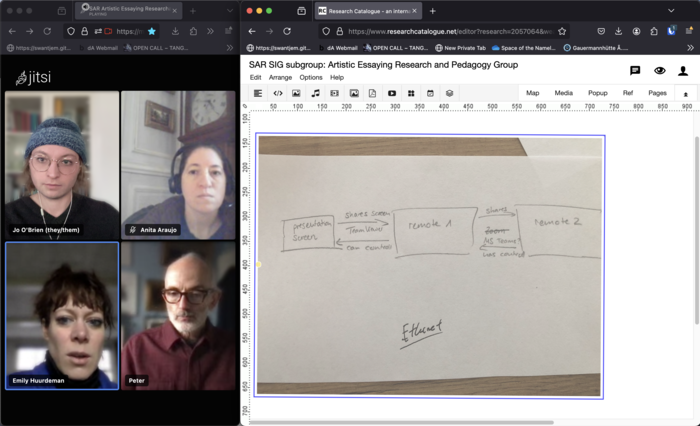This screenshot has height=426, width=700.
Task: Select the audio tool with music note icon
Action: tap(315, 93)
